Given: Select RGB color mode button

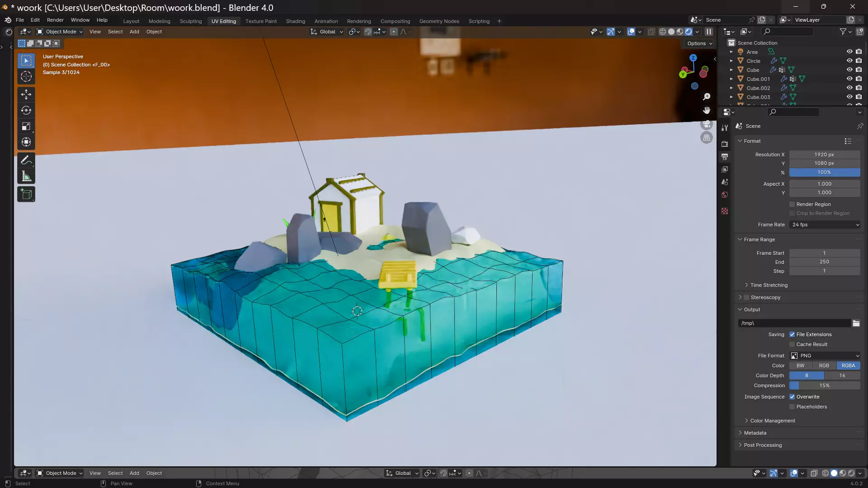Looking at the screenshot, I should pos(824,366).
